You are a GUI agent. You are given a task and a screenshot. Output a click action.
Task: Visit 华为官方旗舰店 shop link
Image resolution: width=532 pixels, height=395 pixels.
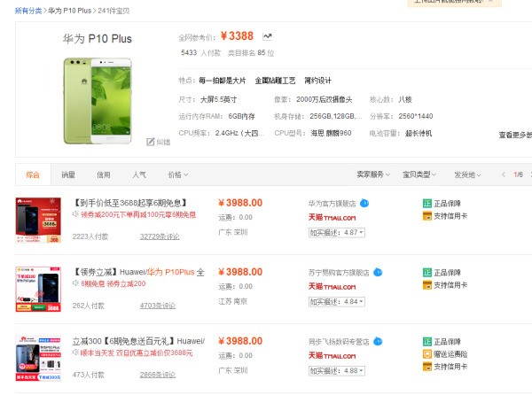(332, 204)
